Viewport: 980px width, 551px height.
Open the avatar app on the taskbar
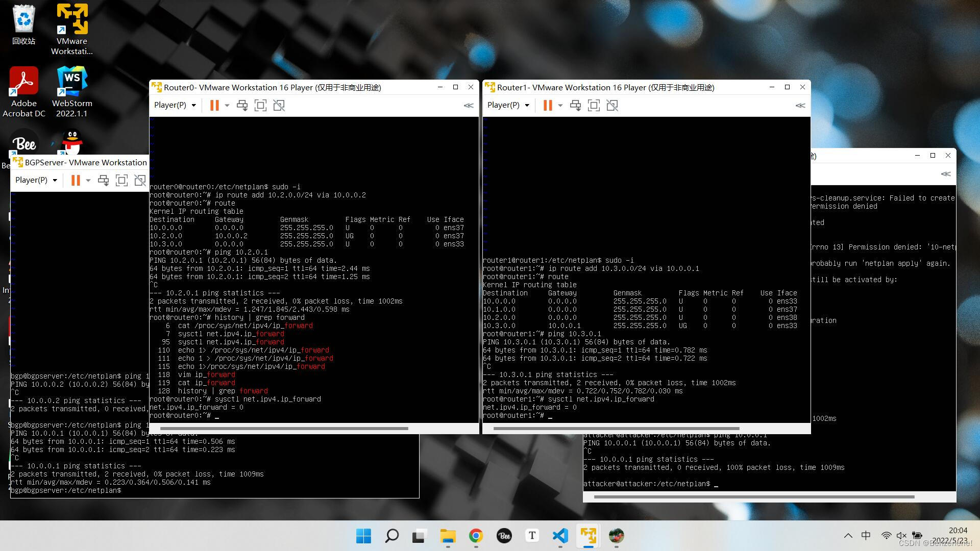(x=616, y=536)
